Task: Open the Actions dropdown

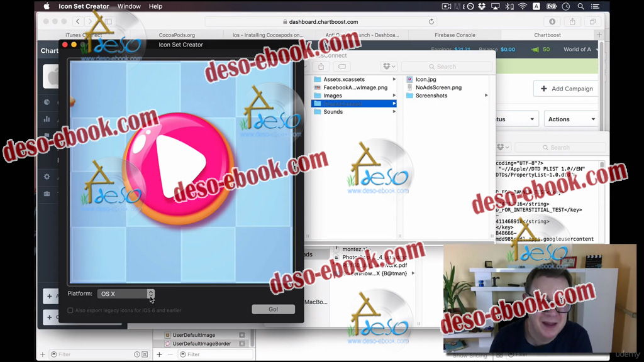Action: coord(571,119)
